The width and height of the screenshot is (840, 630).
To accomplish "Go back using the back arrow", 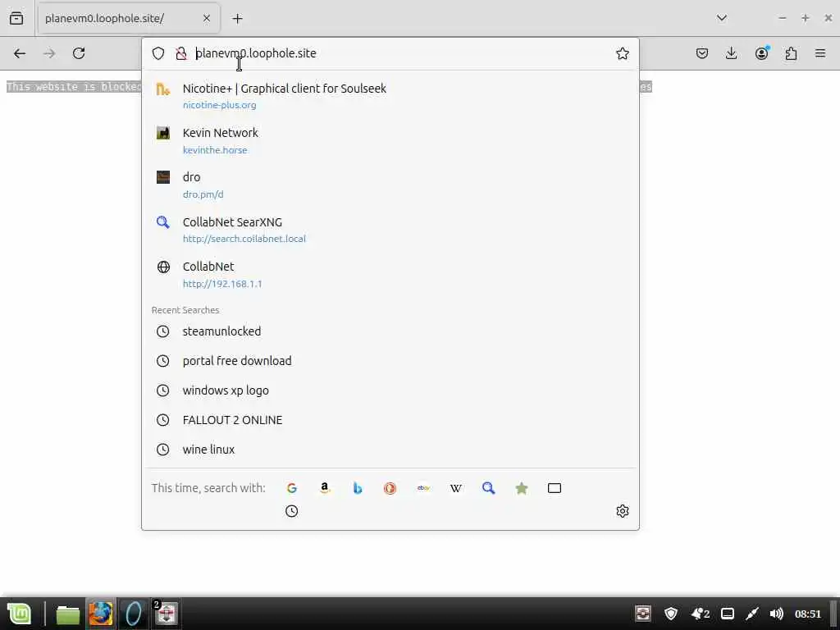I will pyautogui.click(x=20, y=53).
